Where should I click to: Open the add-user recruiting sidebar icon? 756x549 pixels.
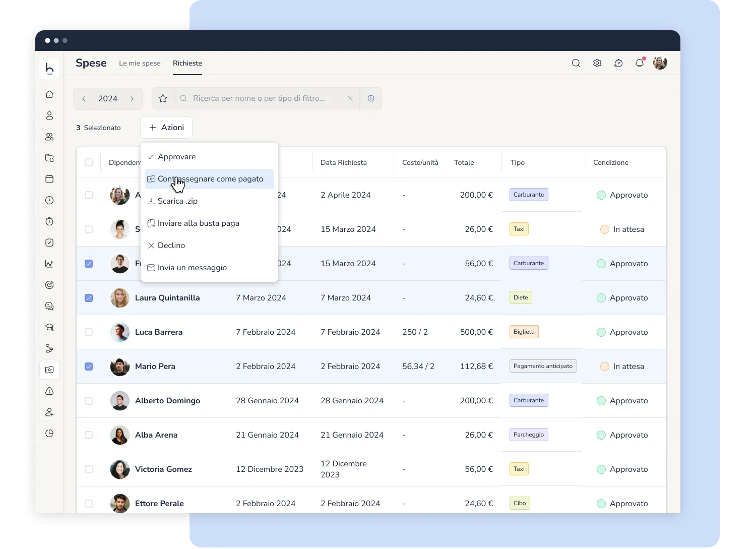tap(49, 412)
